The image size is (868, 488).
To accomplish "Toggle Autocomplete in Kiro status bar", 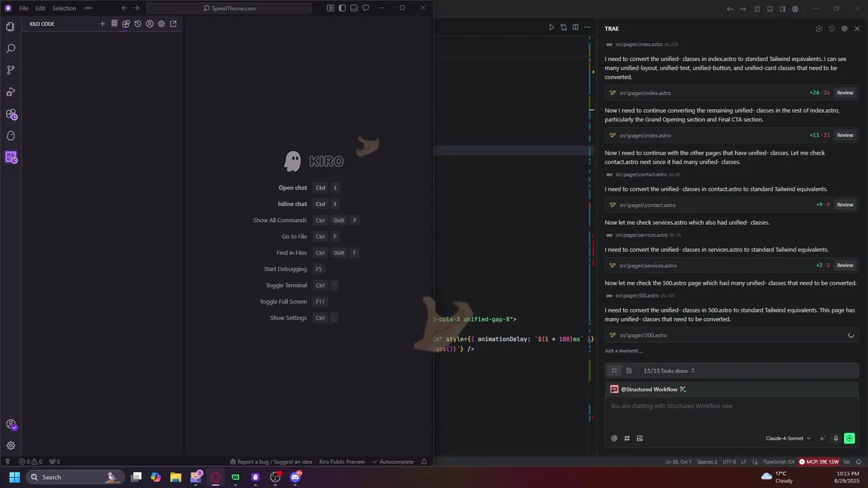I will click(x=393, y=462).
